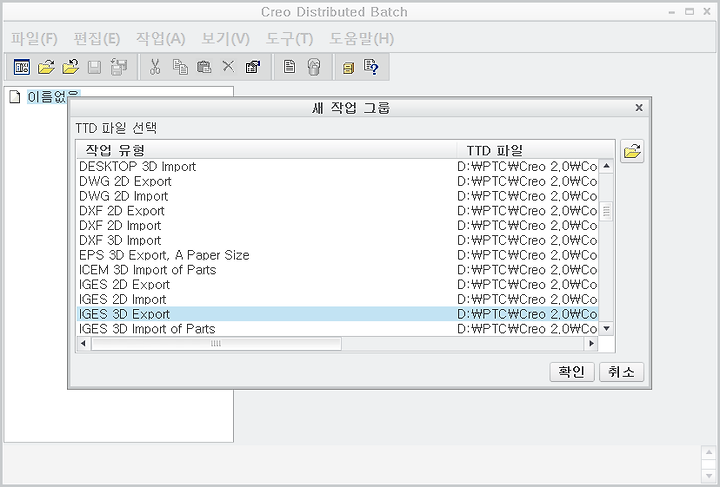The image size is (720, 487).
Task: Click the grayed-out icon before the cabinet icon
Action: point(314,67)
